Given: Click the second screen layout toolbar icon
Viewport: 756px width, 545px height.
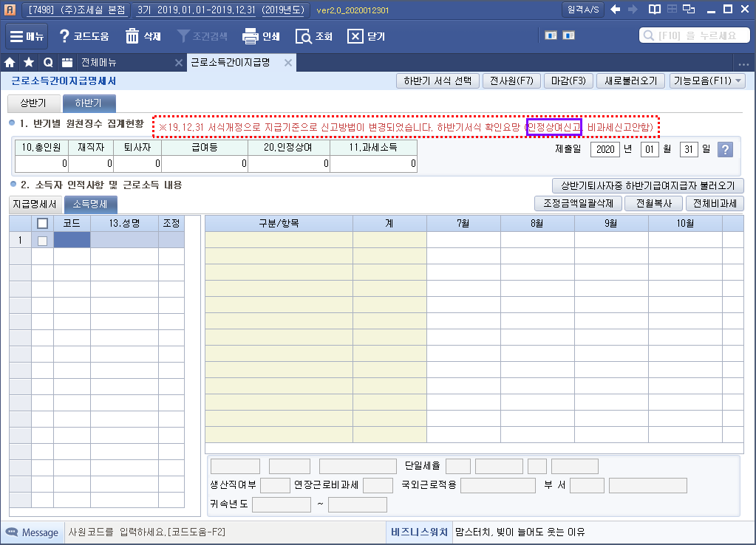Looking at the screenshot, I should [568, 35].
